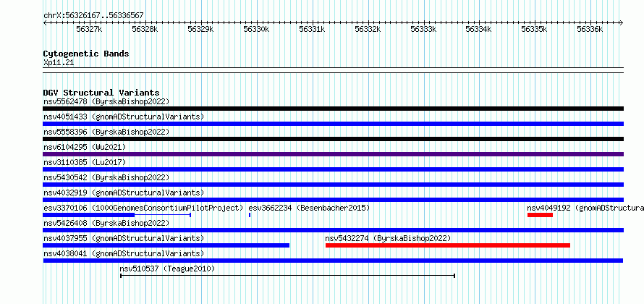Image resolution: width=644 pixels, height=304 pixels.
Task: Select the nsv4037955 (gnomADStructuralVariants) label
Action: pyautogui.click(x=124, y=238)
